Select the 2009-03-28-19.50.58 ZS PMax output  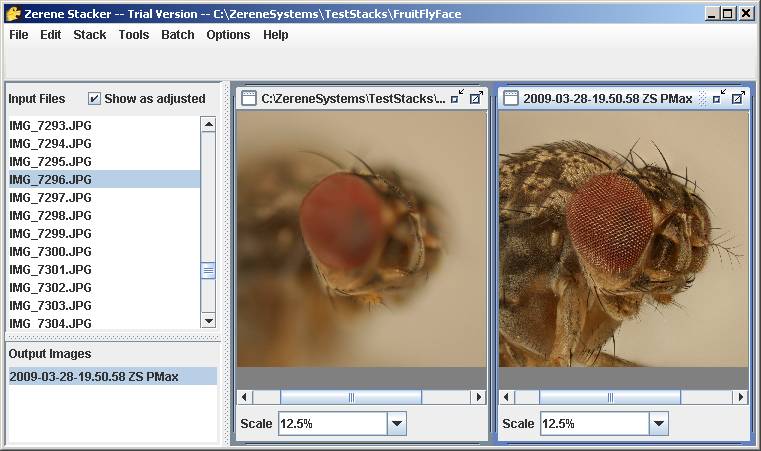point(113,376)
